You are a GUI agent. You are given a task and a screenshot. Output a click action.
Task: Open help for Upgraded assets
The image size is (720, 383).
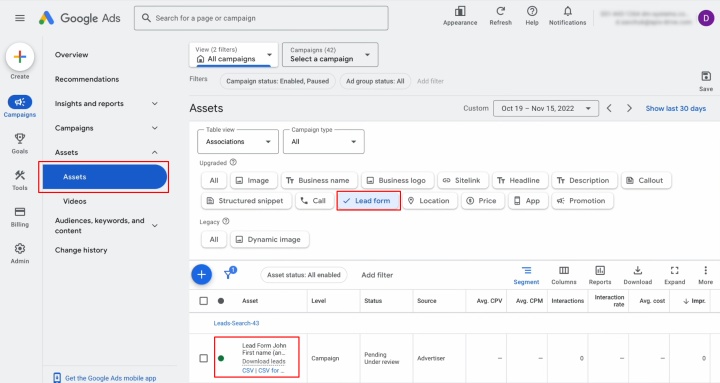tap(233, 163)
